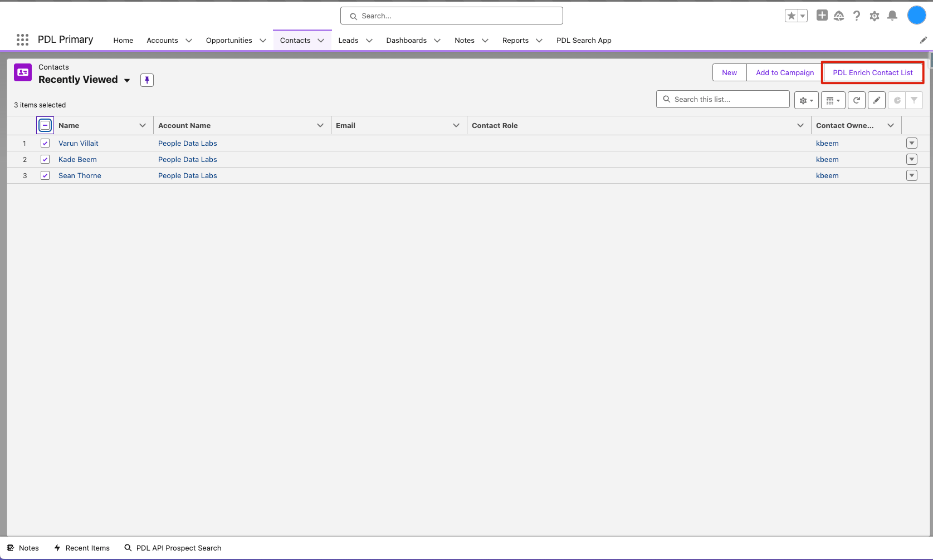Refresh the contact list
Viewport: 933px width, 560px height.
(x=857, y=100)
